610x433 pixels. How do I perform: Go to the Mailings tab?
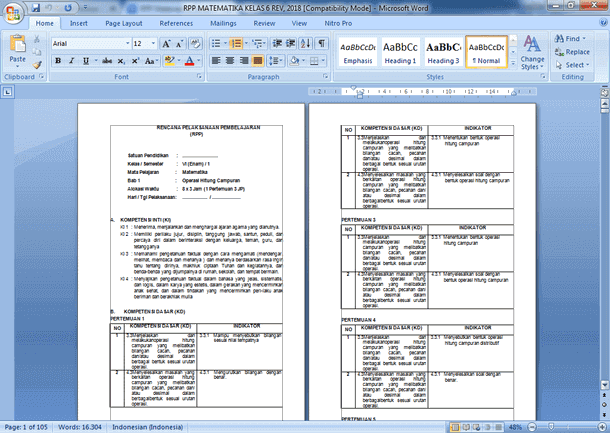223,23
